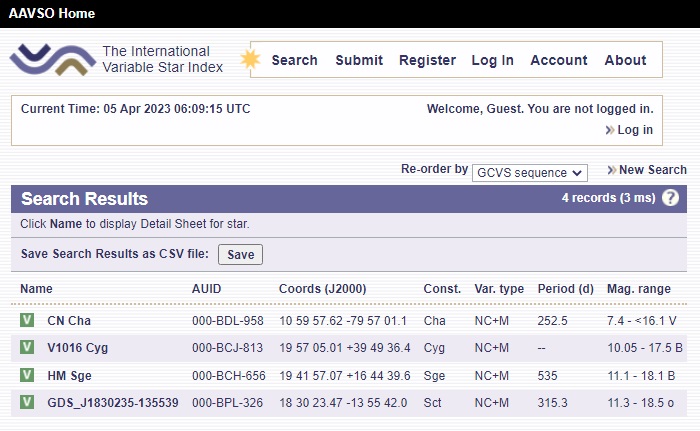700x431 pixels.
Task: Click AUID 000-BCH-656
Action: (x=229, y=376)
